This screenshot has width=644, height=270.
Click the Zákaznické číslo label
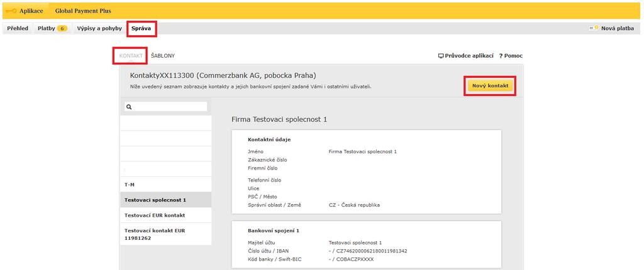267,159
